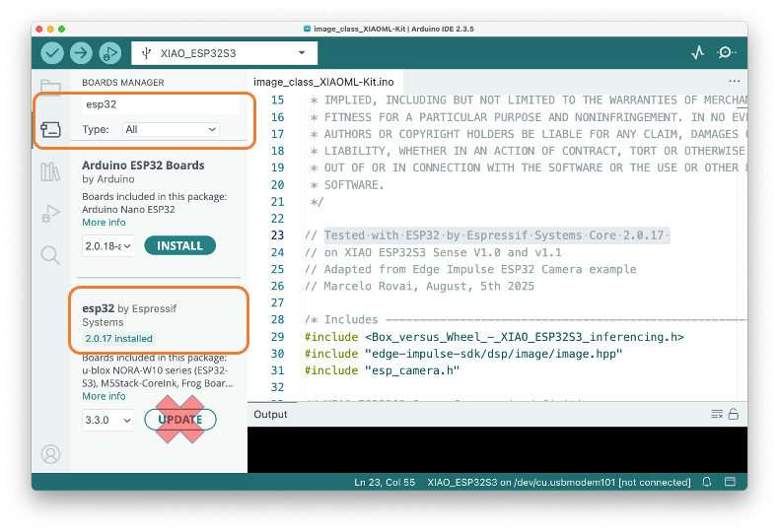Screen dimensions: 779x532
Task: Install the Arduino ESP32 Boards package
Action: click(179, 245)
